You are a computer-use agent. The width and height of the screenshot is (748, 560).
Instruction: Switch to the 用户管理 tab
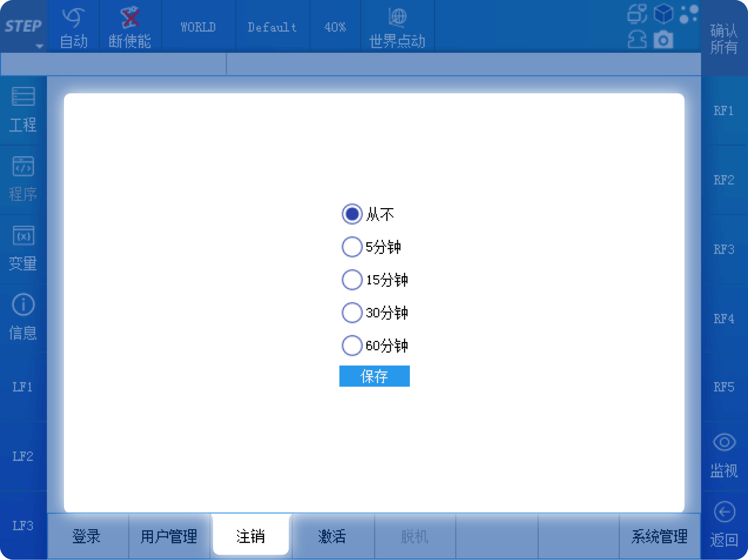point(169,536)
